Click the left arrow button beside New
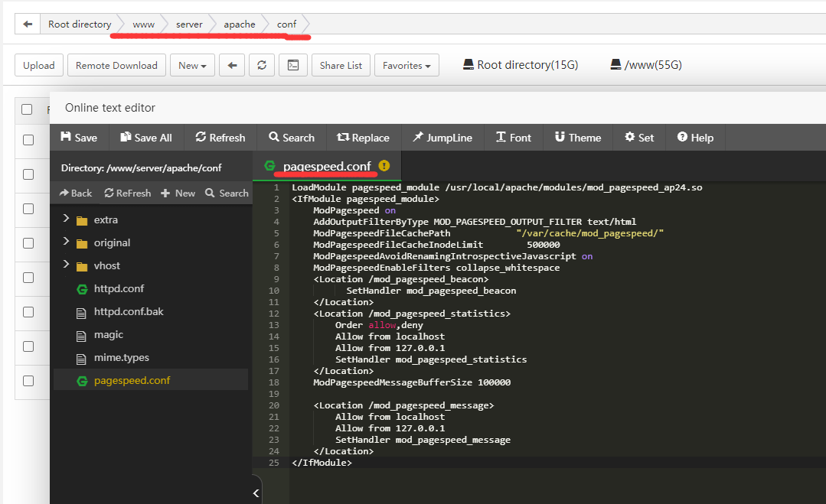Image resolution: width=826 pixels, height=504 pixels. (232, 66)
